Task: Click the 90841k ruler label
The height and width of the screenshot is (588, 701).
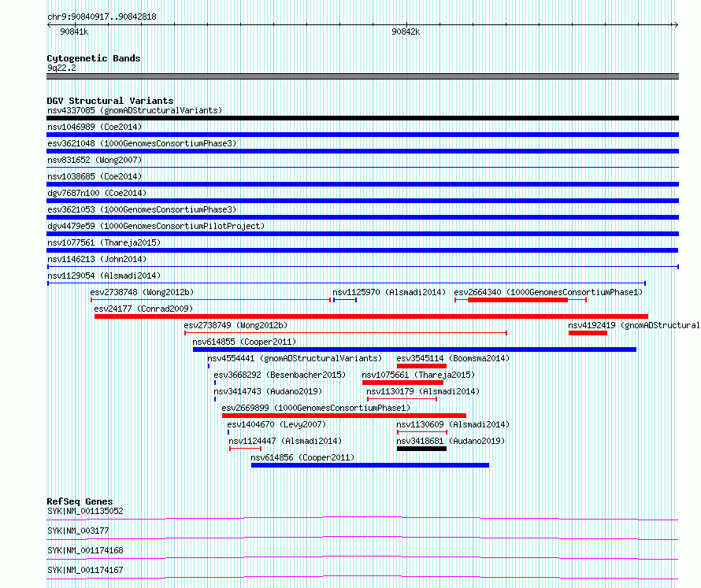Action: tap(74, 31)
